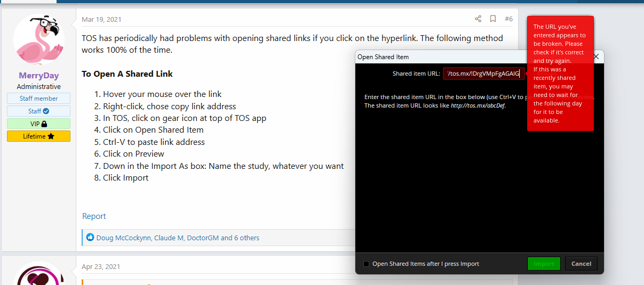Click the Shared item URL field
The height and width of the screenshot is (285, 644).
[483, 74]
